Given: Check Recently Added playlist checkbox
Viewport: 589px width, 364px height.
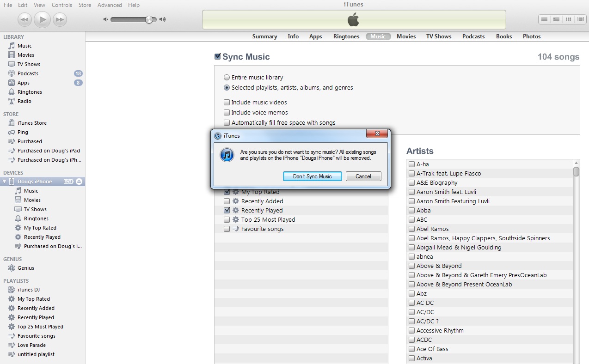Looking at the screenshot, I should click(227, 201).
